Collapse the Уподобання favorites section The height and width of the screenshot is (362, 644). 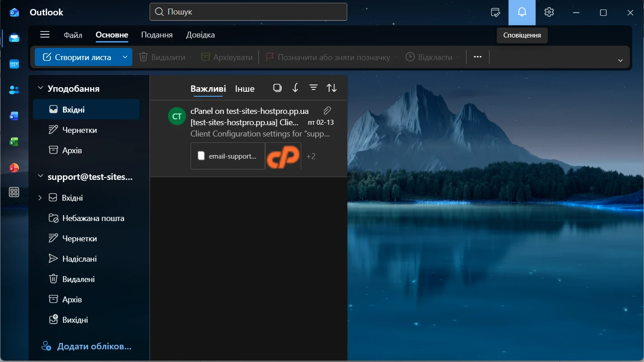(40, 89)
